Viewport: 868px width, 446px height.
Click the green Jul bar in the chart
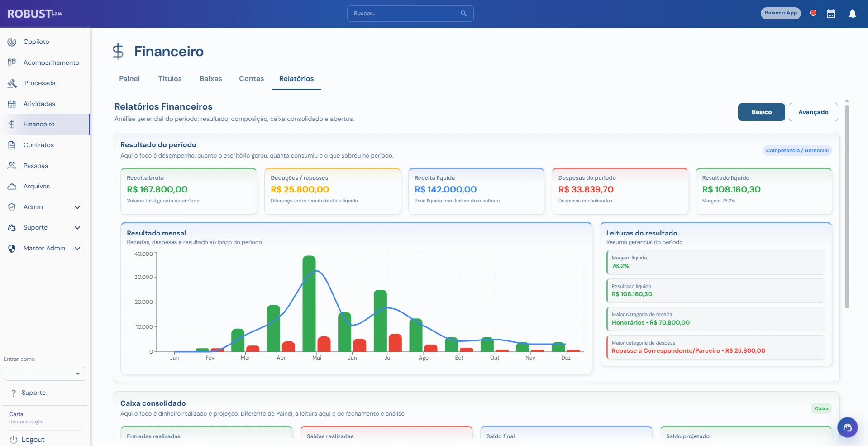coord(381,321)
